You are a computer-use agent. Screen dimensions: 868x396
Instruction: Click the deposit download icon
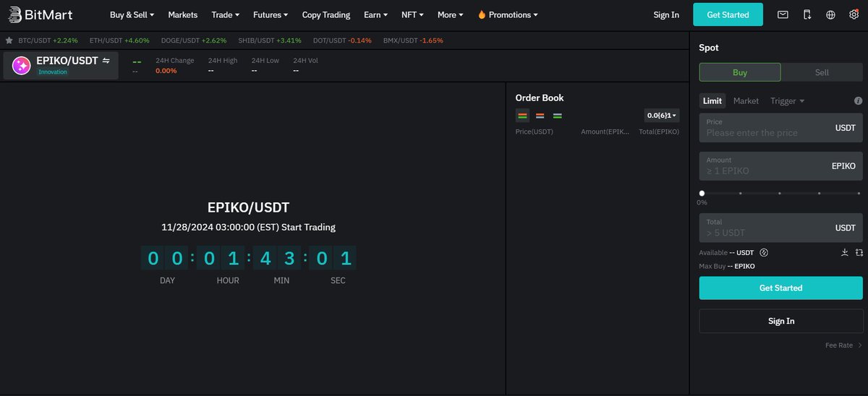[x=844, y=253]
